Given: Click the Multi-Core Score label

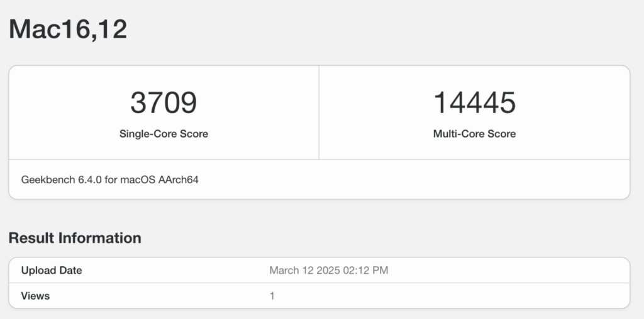Looking at the screenshot, I should pyautogui.click(x=474, y=134).
